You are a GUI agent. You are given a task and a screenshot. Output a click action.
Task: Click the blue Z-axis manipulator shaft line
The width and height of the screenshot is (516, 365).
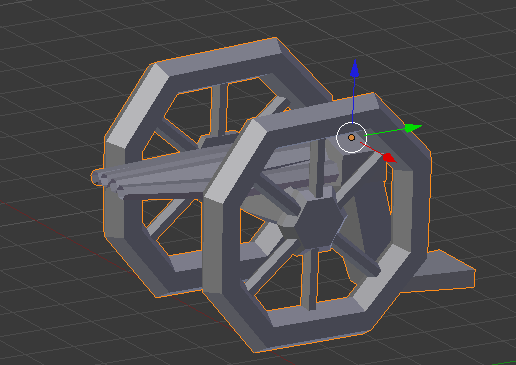[x=354, y=100]
